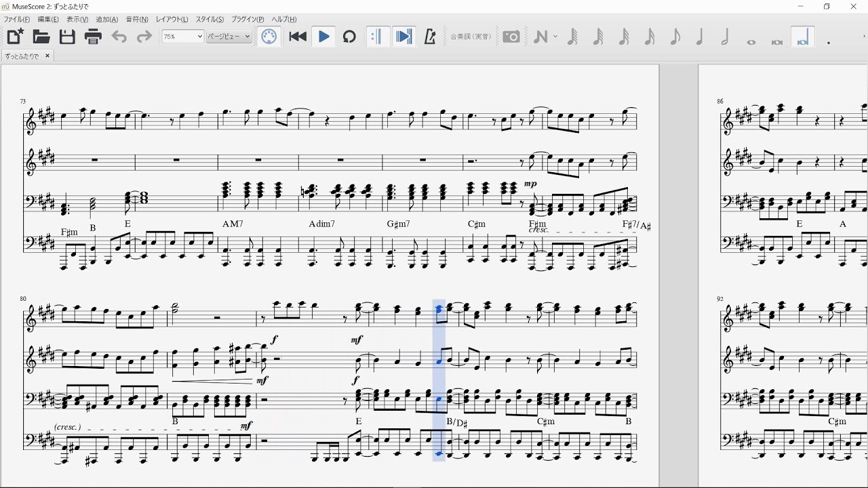Create a new score with the New icon
868x488 pixels.
[15, 37]
